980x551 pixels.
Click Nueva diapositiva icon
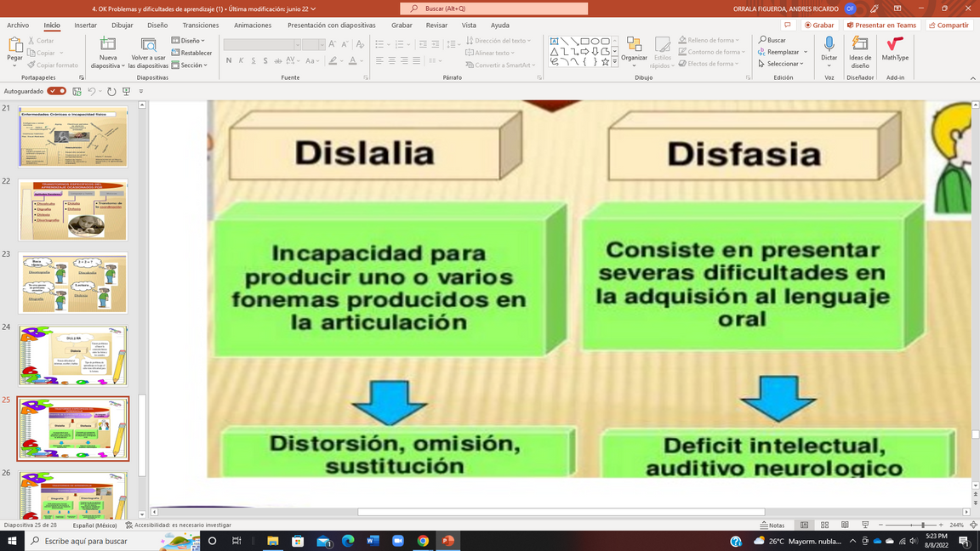point(107,44)
